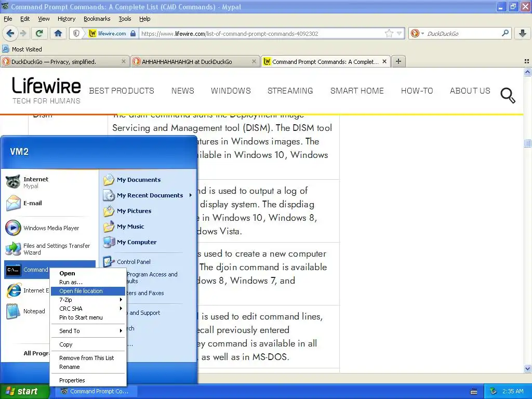Screen dimensions: 532x399
Task: Click the on-screen keyboard tray icon
Action: click(x=474, y=392)
